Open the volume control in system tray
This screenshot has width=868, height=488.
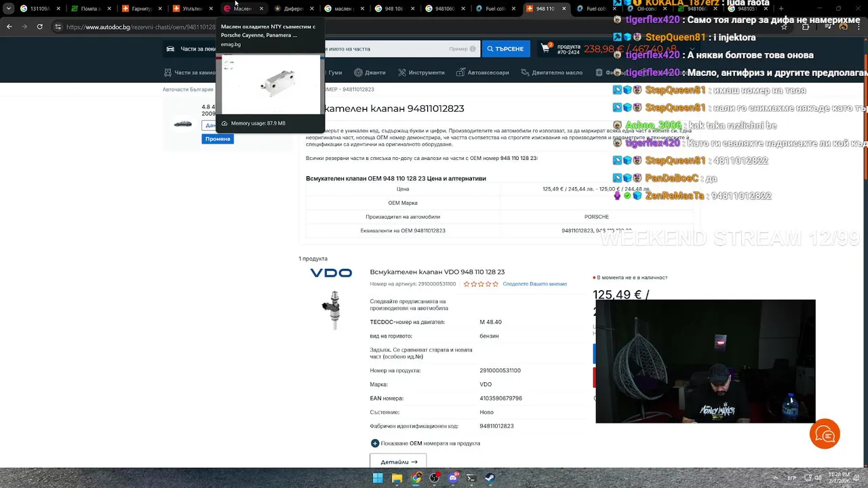coord(818,478)
